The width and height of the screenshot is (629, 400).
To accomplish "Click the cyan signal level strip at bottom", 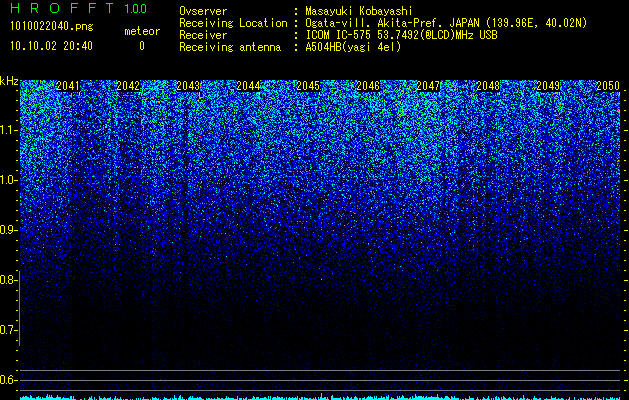I will click(320, 398).
